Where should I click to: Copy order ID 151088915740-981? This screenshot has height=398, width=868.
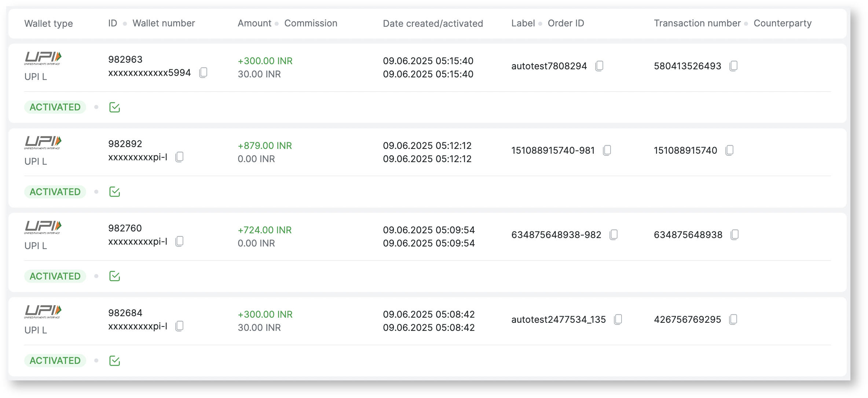click(x=607, y=150)
